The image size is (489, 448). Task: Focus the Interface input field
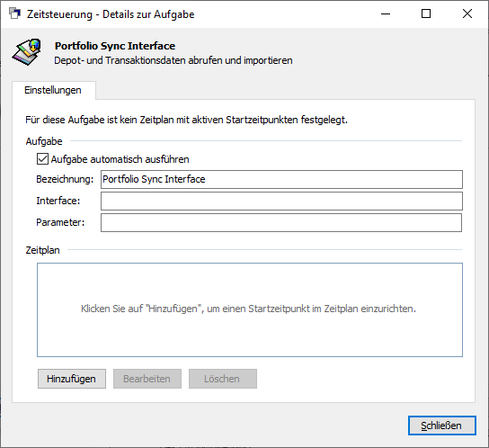(x=281, y=201)
